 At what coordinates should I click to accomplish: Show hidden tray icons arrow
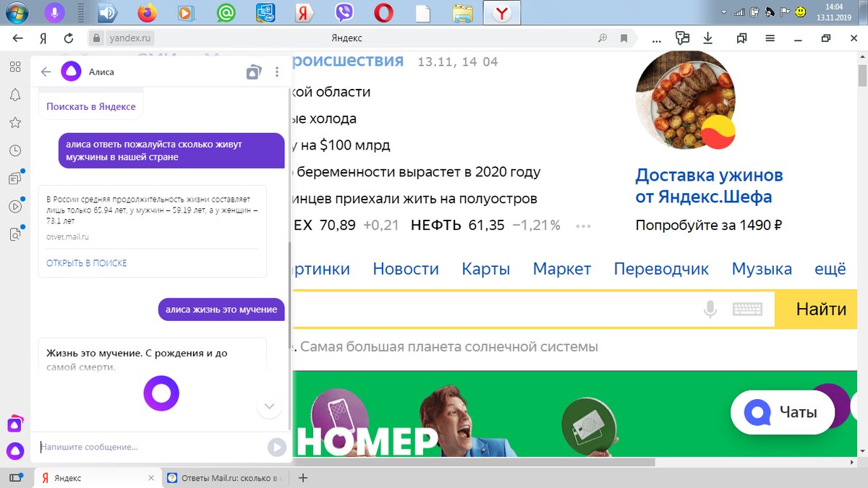point(723,12)
